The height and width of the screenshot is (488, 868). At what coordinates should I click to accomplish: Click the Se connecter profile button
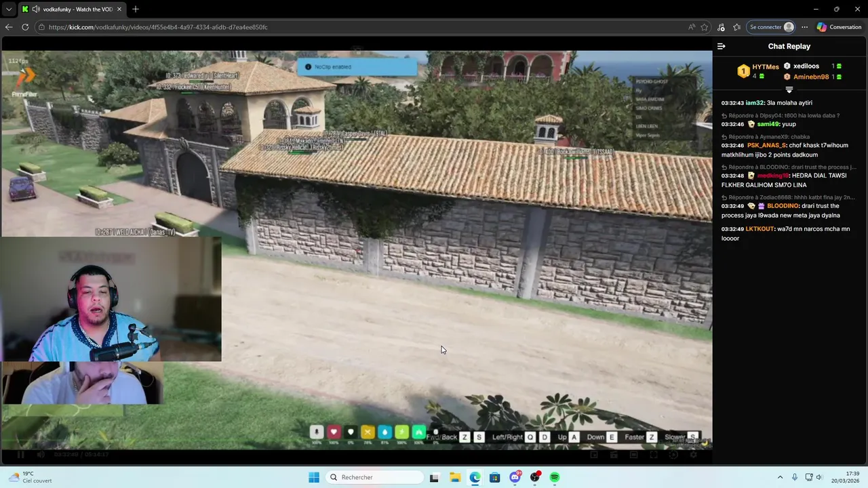771,27
